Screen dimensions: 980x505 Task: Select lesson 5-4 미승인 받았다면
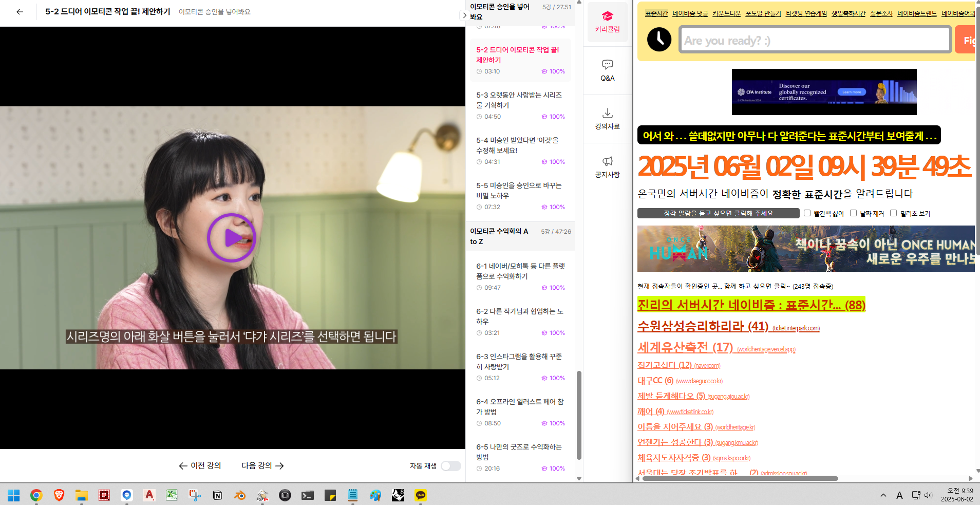(521, 151)
